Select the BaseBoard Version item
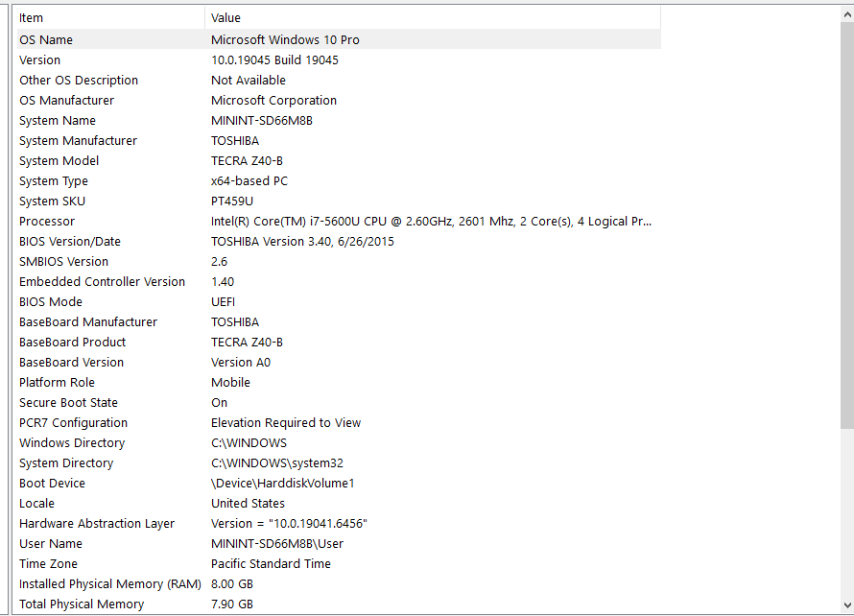 (71, 362)
